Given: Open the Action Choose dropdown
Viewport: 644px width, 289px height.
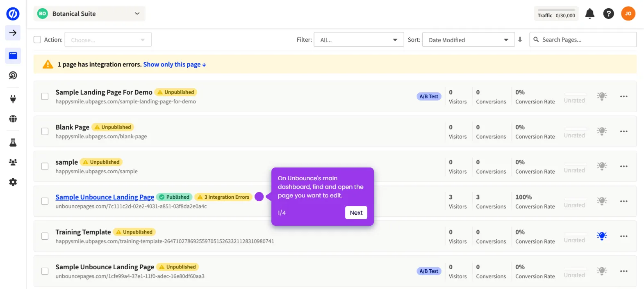Looking at the screenshot, I should (x=108, y=40).
